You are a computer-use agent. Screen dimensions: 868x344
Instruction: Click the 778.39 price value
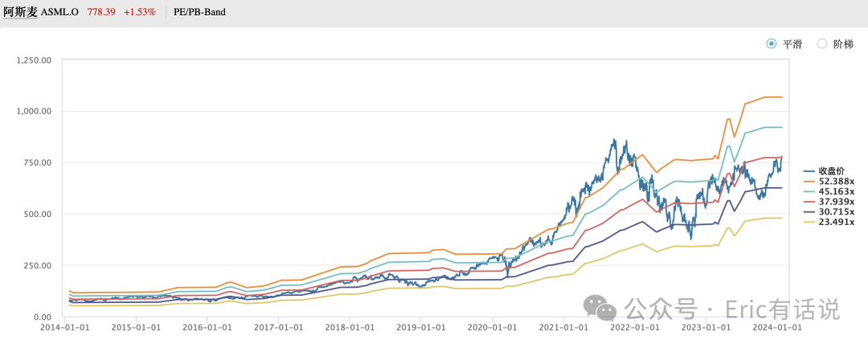101,11
